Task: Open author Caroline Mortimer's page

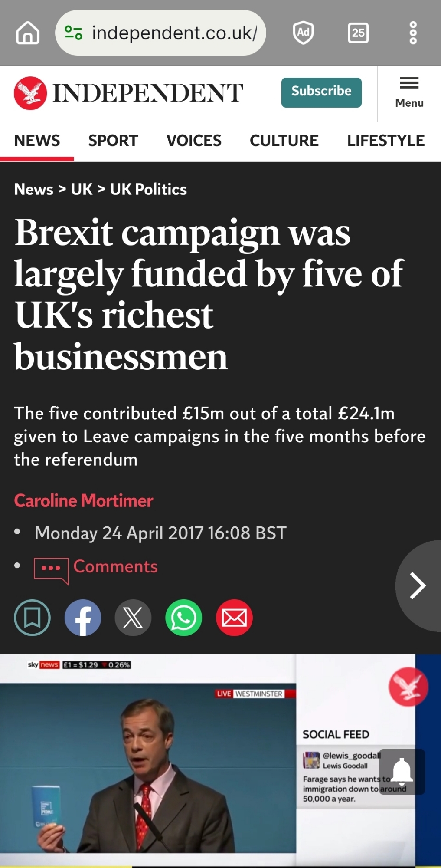Action: [84, 501]
